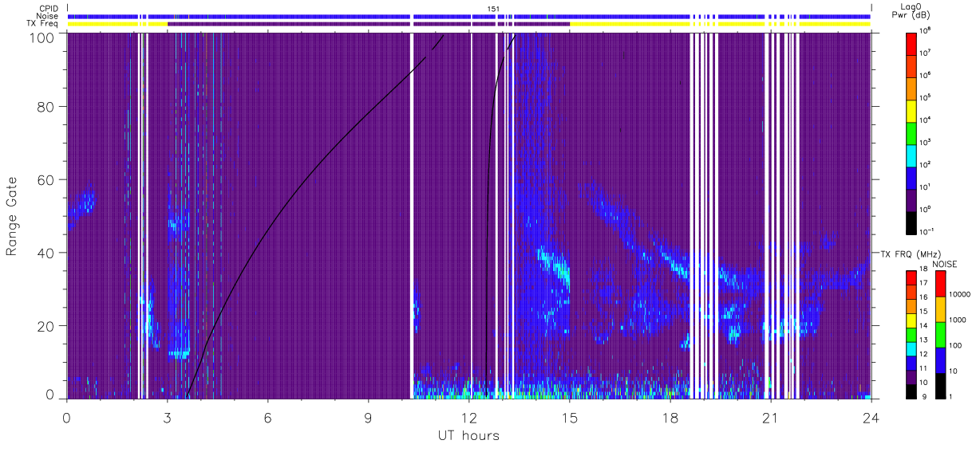Click the 18 label on TX FRQ legend

(925, 270)
